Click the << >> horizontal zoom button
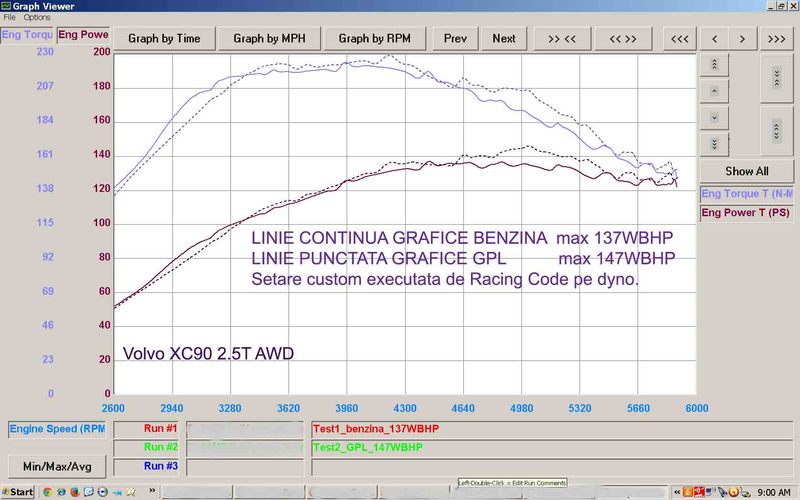Viewport: 800px width, 500px height. coord(623,39)
